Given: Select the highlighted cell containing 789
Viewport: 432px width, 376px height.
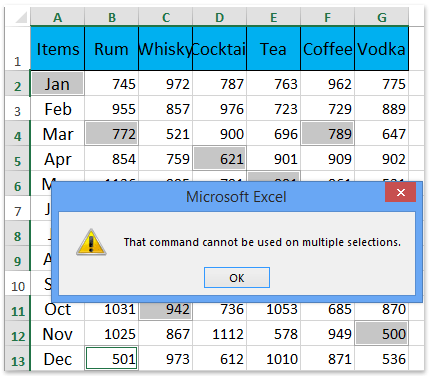Looking at the screenshot, I should (x=328, y=133).
